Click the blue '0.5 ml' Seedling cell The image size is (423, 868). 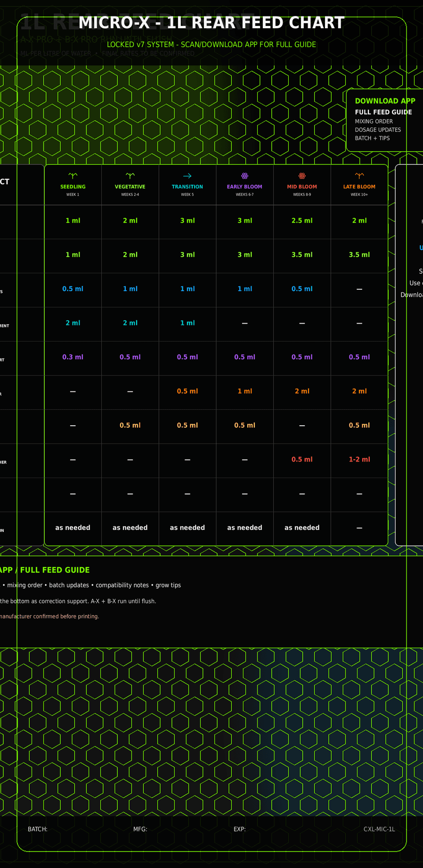73,289
